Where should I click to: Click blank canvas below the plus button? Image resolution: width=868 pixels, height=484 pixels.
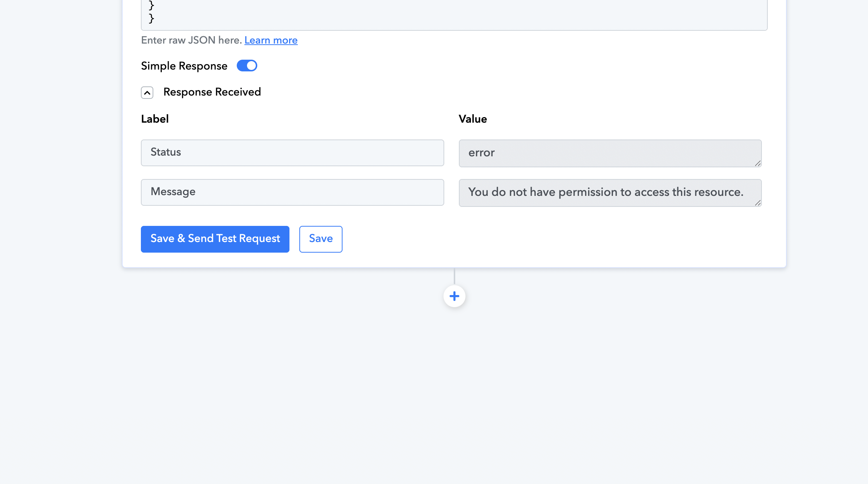pos(454,384)
